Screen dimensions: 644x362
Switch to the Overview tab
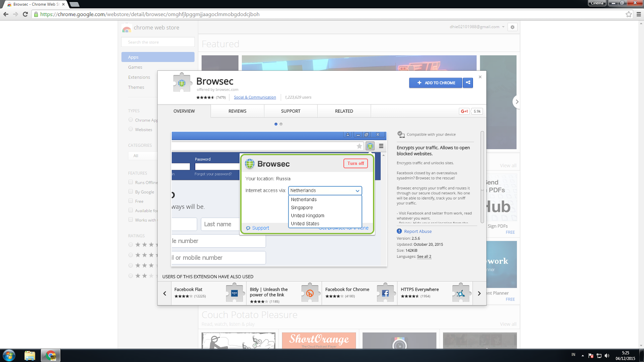point(184,111)
